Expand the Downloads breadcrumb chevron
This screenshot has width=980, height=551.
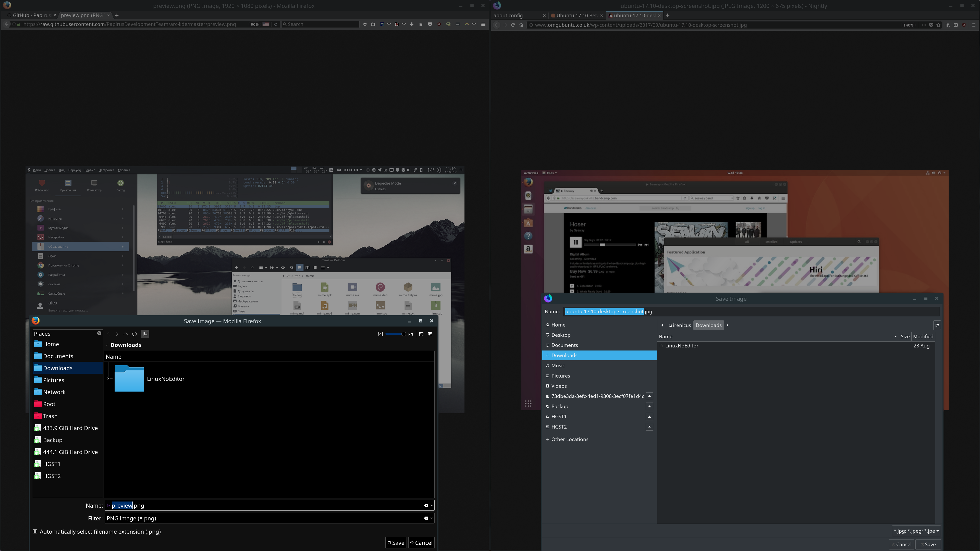(106, 345)
